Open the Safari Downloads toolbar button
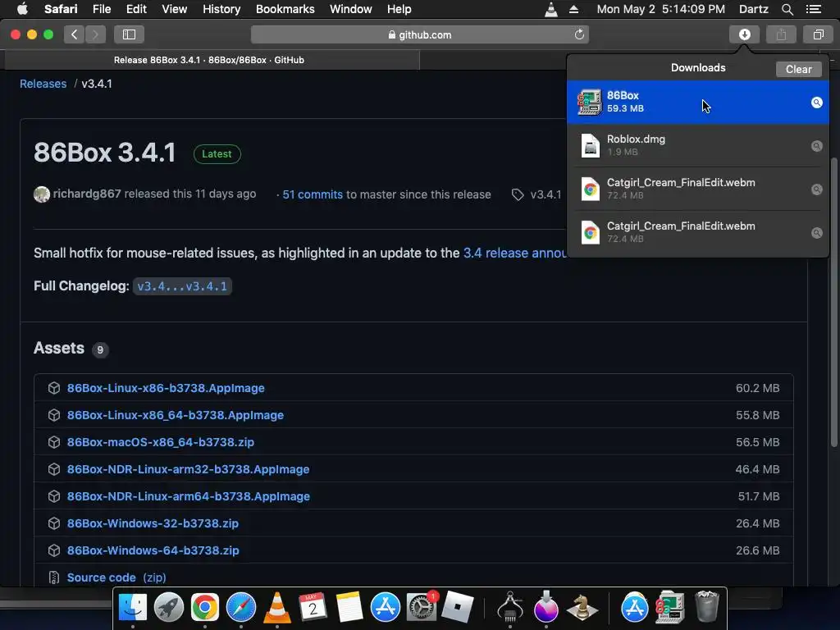Screen dimensions: 840x630 744,34
